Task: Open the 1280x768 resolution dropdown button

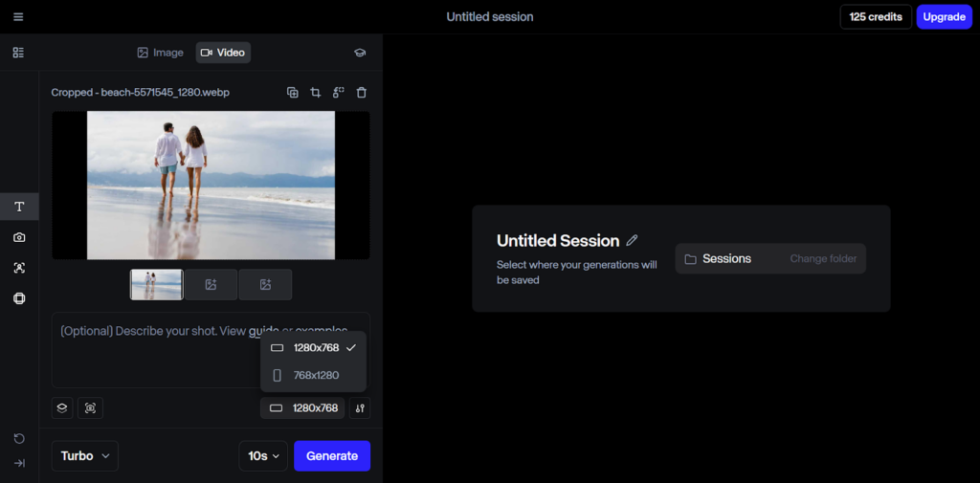Action: coord(302,408)
